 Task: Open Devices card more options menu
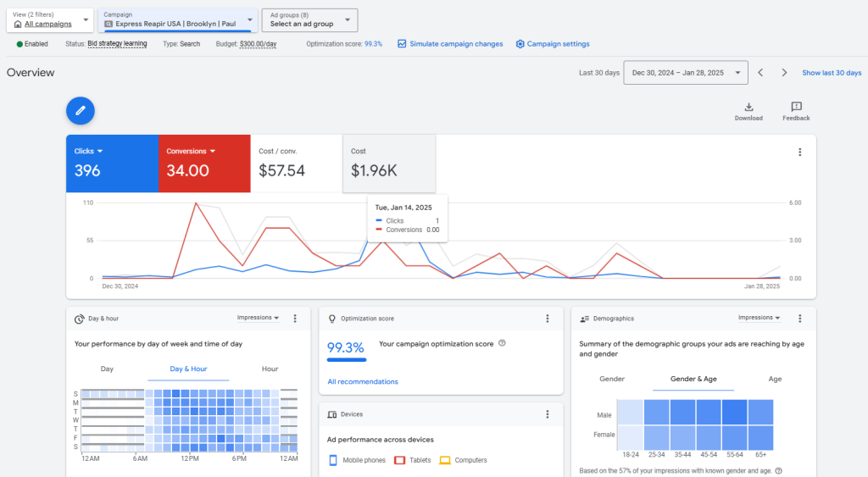coord(548,414)
